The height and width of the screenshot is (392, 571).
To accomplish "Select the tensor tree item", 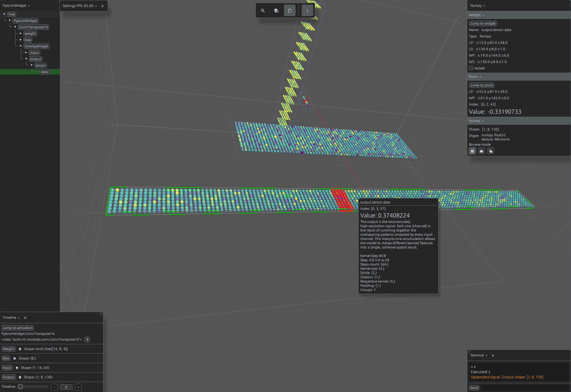I will [40, 66].
